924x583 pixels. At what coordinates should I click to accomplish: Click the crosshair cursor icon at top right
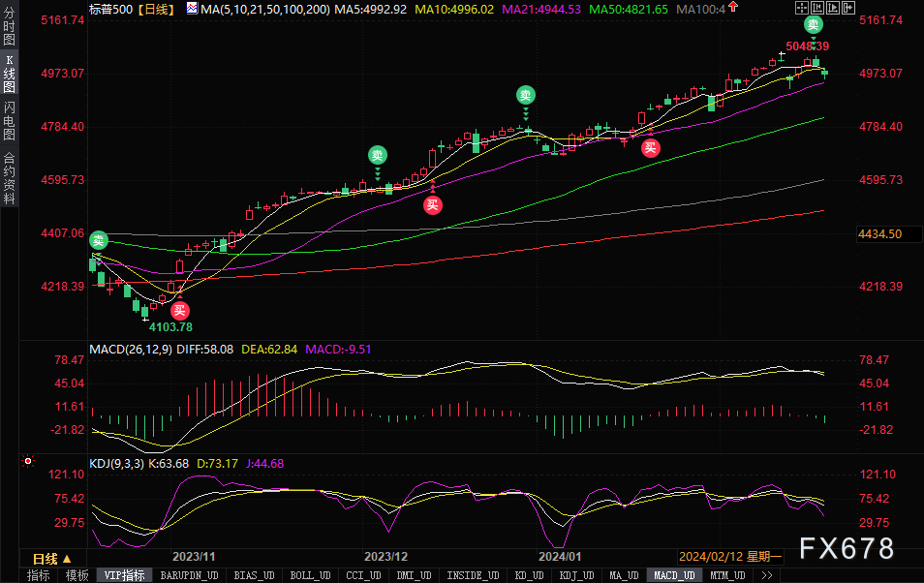[x=801, y=8]
